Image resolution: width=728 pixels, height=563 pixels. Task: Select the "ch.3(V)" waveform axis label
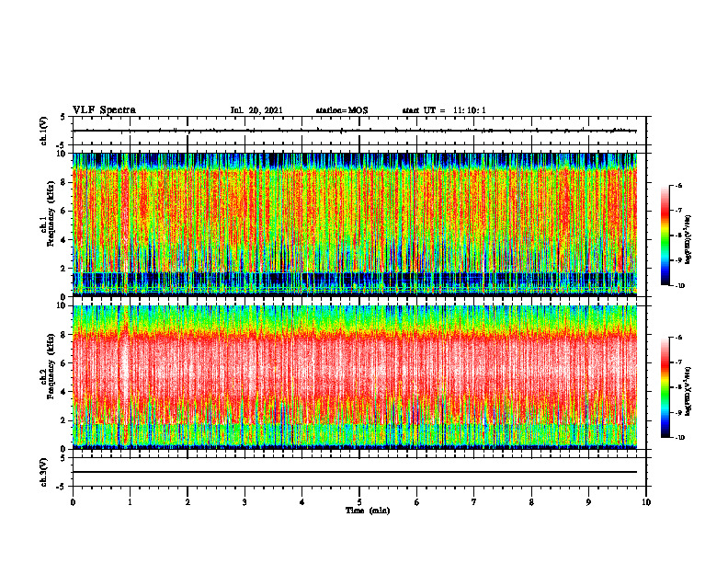(43, 472)
